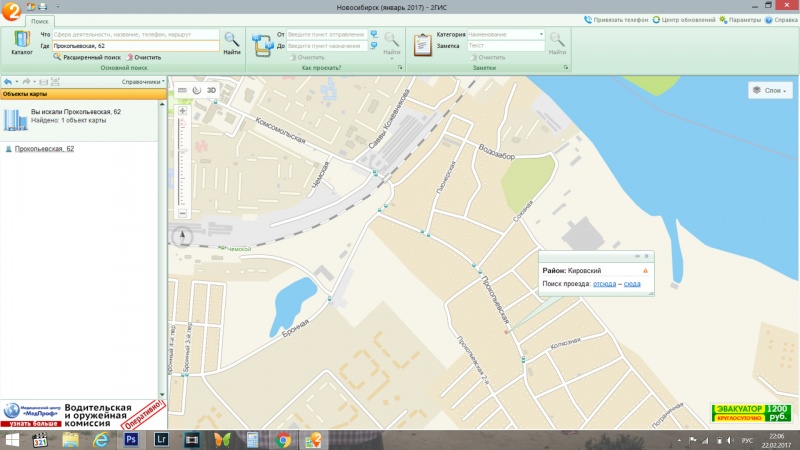Click the МедПроф driver commission ad banner

83,414
